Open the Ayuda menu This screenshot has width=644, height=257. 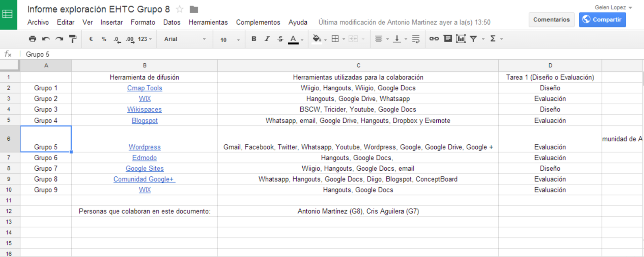coord(298,23)
